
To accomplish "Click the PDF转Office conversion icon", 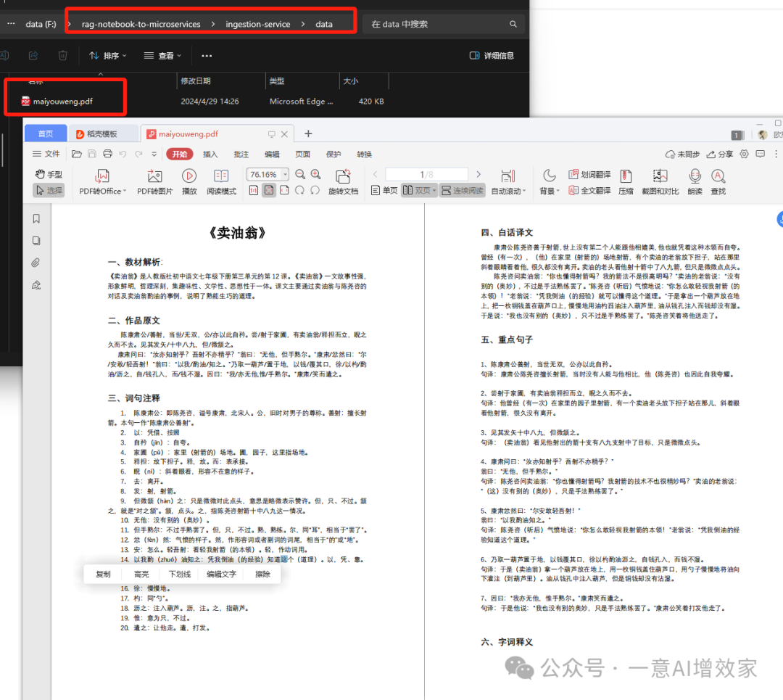I will coord(102,176).
